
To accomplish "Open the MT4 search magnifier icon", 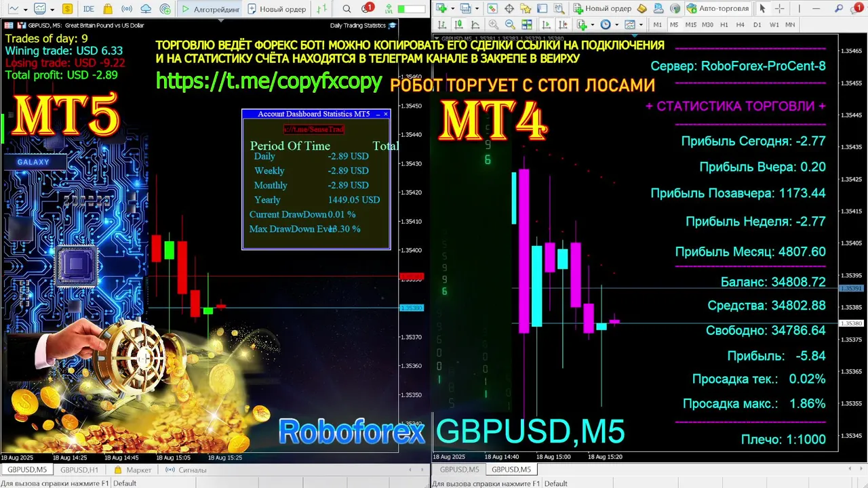I will pos(838,8).
